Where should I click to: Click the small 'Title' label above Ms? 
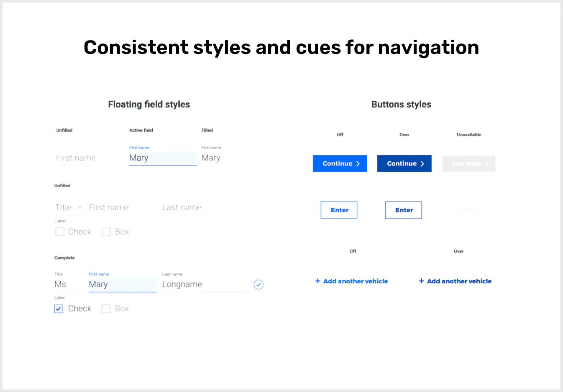[59, 275]
